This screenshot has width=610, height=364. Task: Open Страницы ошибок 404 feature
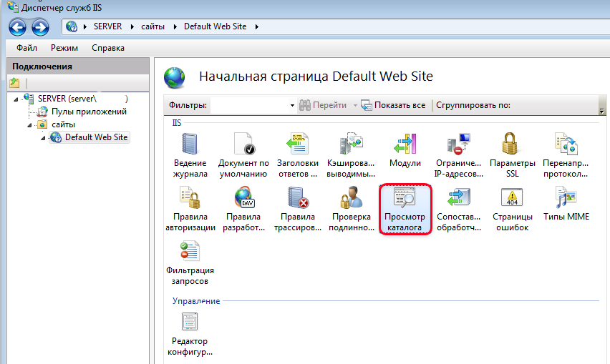point(513,209)
